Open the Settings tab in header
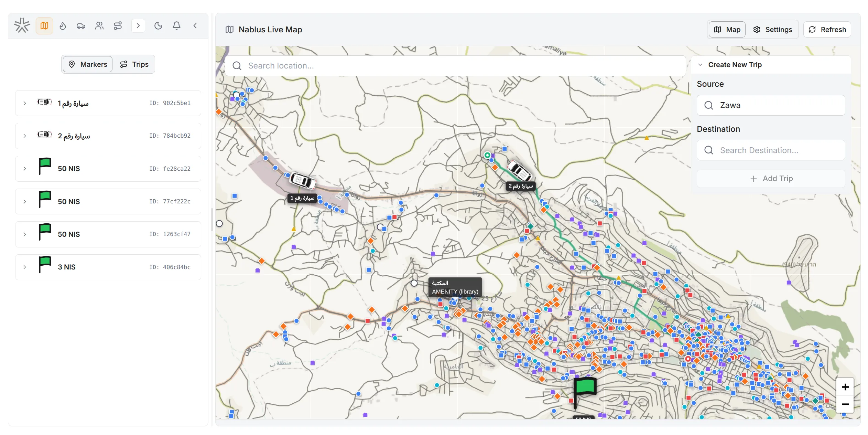 [x=772, y=30]
